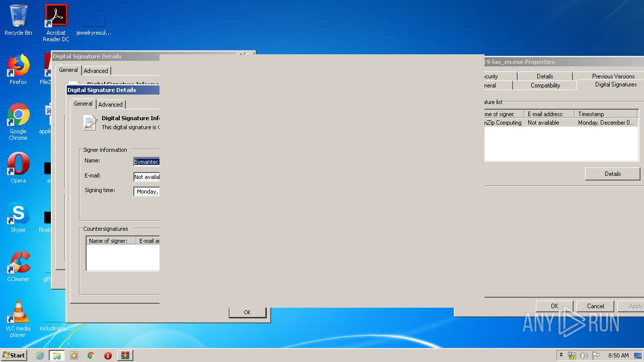
Task: Select the jewelryresul... desktop file
Action: (94, 23)
